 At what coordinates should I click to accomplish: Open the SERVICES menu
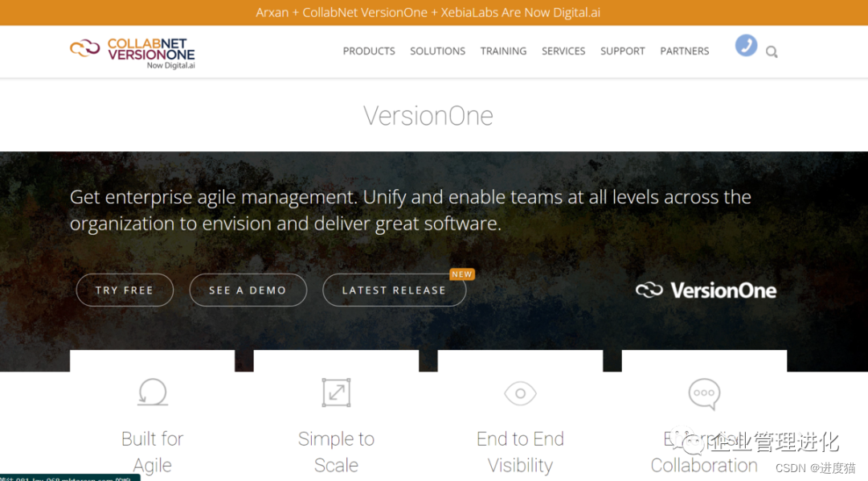tap(563, 51)
